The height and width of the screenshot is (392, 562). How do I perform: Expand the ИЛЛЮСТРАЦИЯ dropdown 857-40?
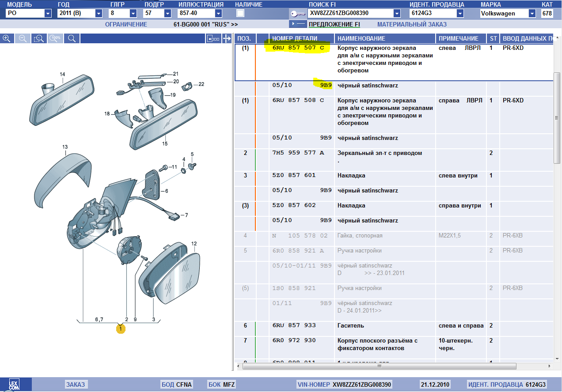tap(218, 14)
